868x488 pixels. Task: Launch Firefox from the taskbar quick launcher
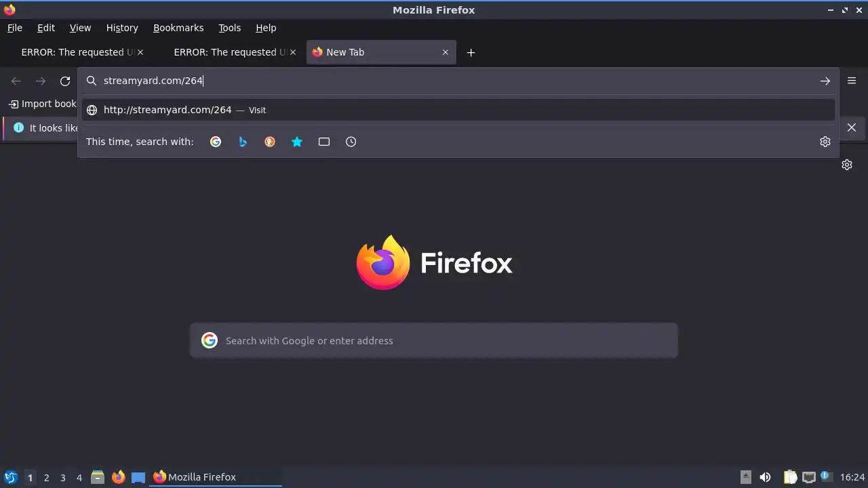(118, 477)
